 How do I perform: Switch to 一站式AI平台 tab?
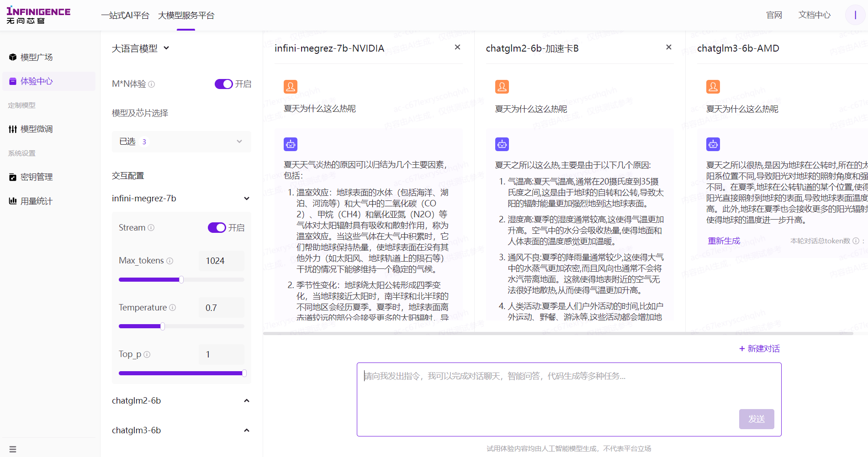pos(125,16)
